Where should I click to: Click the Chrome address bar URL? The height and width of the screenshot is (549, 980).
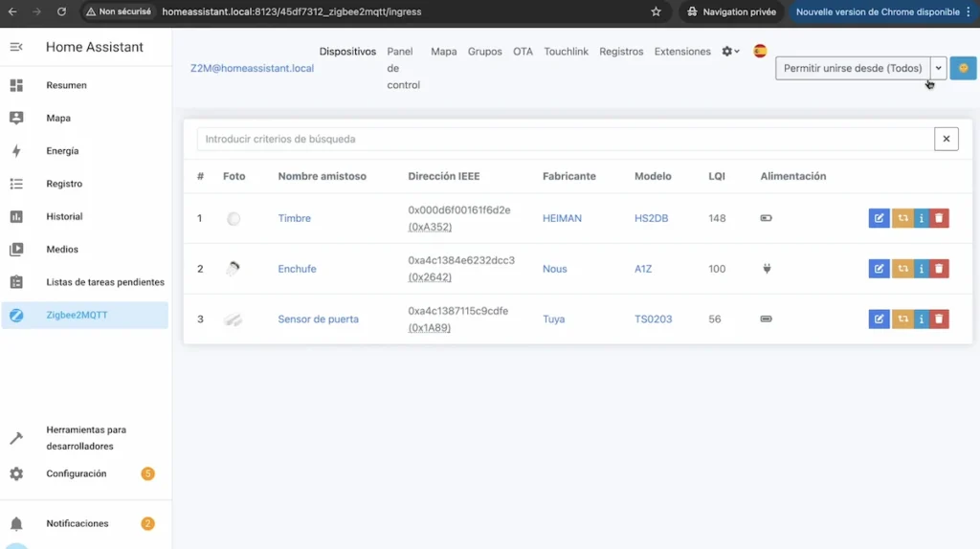coord(291,11)
